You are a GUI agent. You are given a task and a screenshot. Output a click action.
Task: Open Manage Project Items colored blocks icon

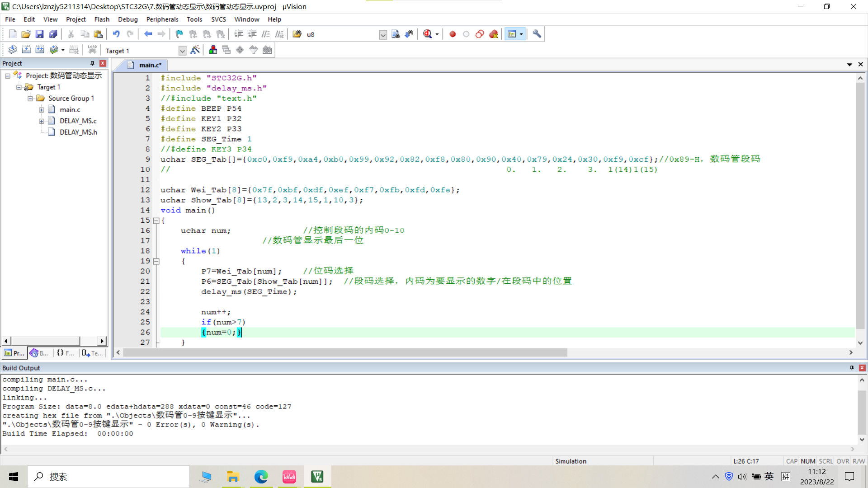213,50
